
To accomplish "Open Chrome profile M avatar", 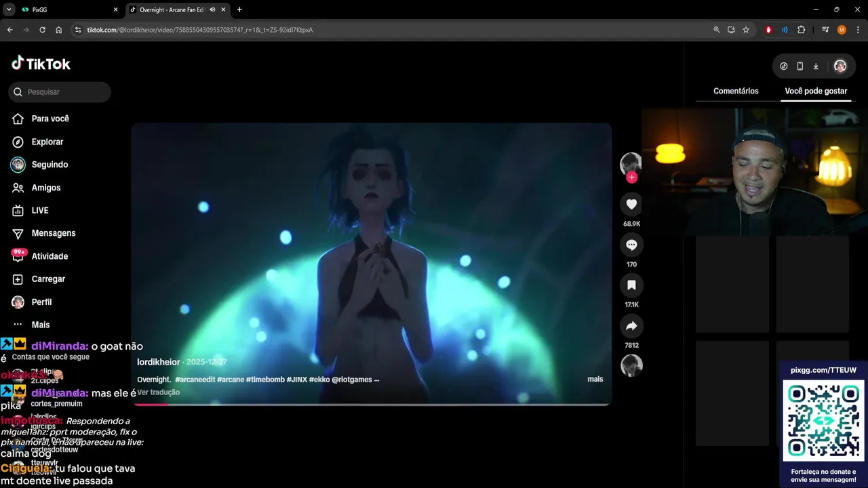I will [842, 30].
